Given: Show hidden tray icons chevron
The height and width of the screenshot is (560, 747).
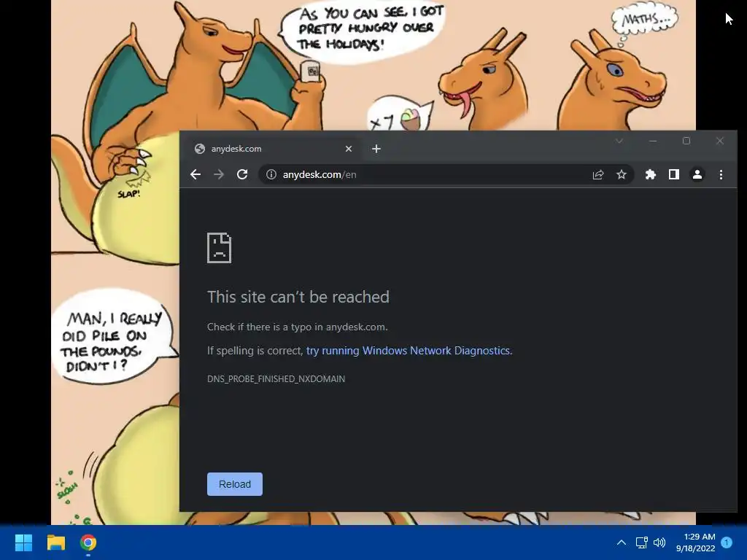Looking at the screenshot, I should tap(622, 542).
